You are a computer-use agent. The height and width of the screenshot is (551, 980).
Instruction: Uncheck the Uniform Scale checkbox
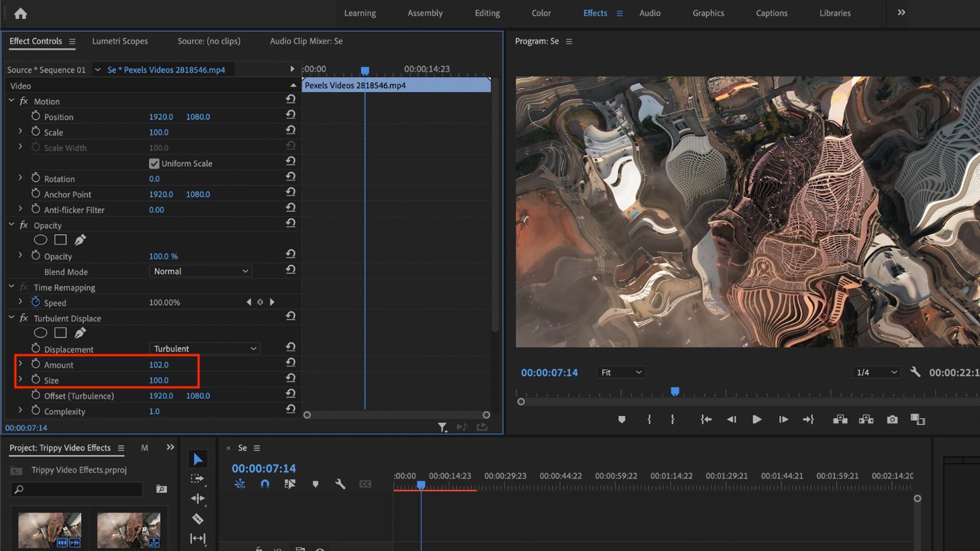tap(154, 163)
